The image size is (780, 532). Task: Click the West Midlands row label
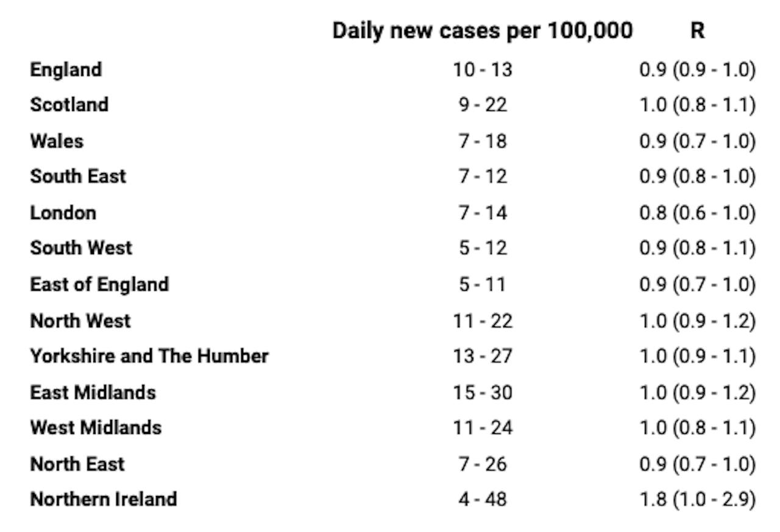point(96,428)
